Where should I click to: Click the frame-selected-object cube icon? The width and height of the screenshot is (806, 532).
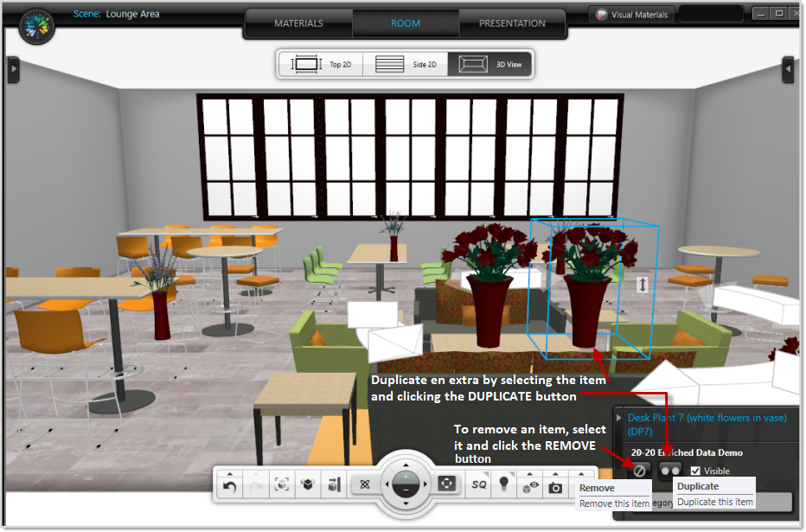coord(282,484)
